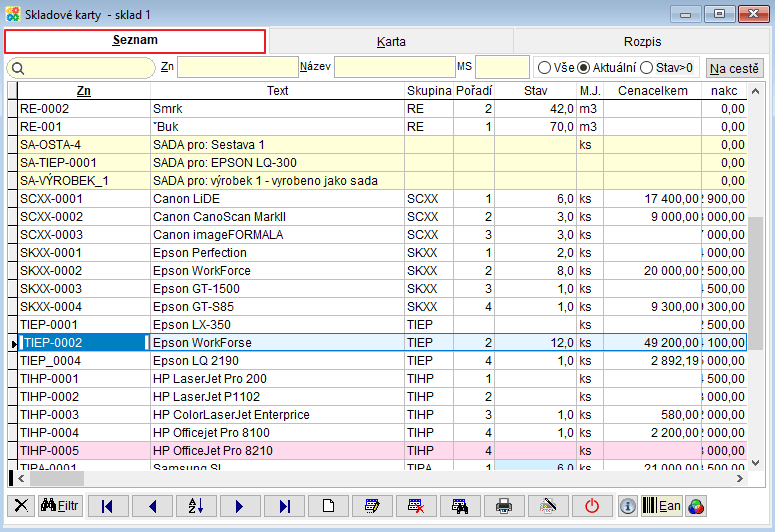Click the Ean barcode button
Image resolution: width=775 pixels, height=532 pixels.
pos(662,506)
